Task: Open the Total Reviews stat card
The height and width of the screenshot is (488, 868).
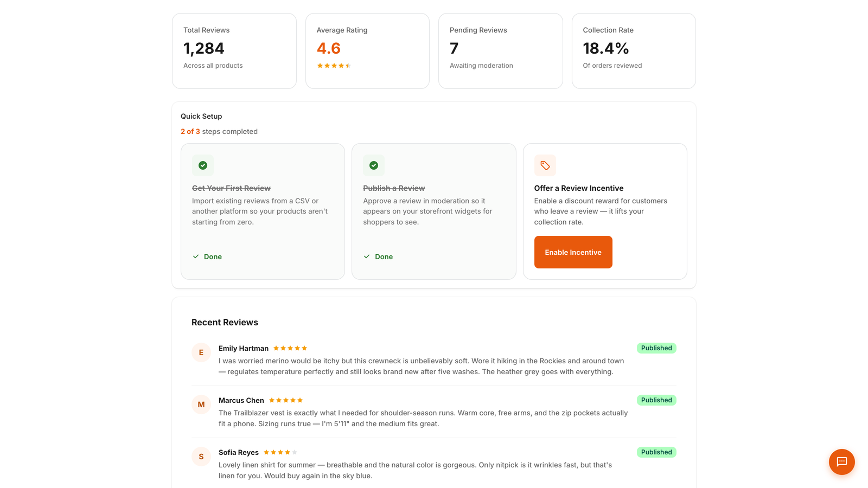Action: coord(234,51)
